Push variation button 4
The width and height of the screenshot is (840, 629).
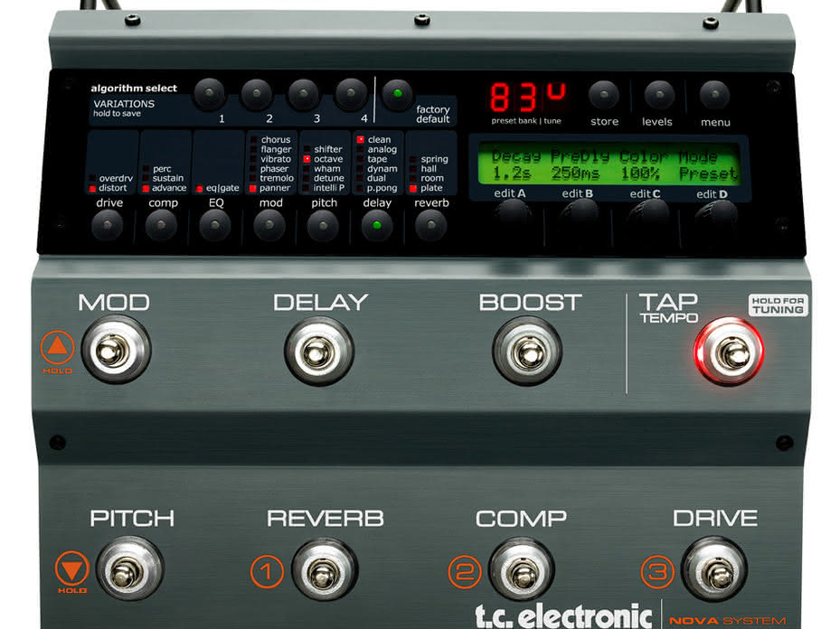tap(350, 94)
